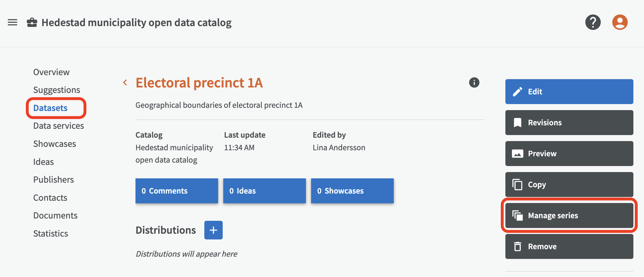Open the help question mark icon

(x=593, y=22)
